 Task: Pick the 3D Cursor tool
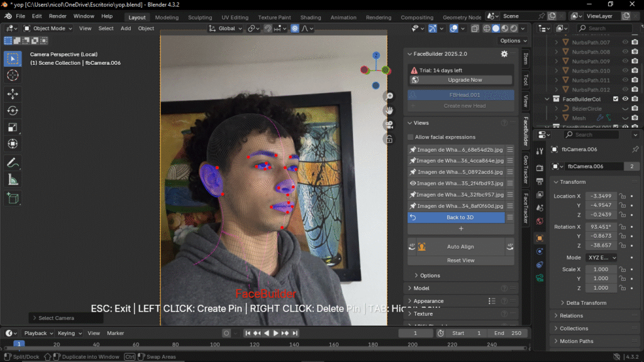tap(13, 76)
